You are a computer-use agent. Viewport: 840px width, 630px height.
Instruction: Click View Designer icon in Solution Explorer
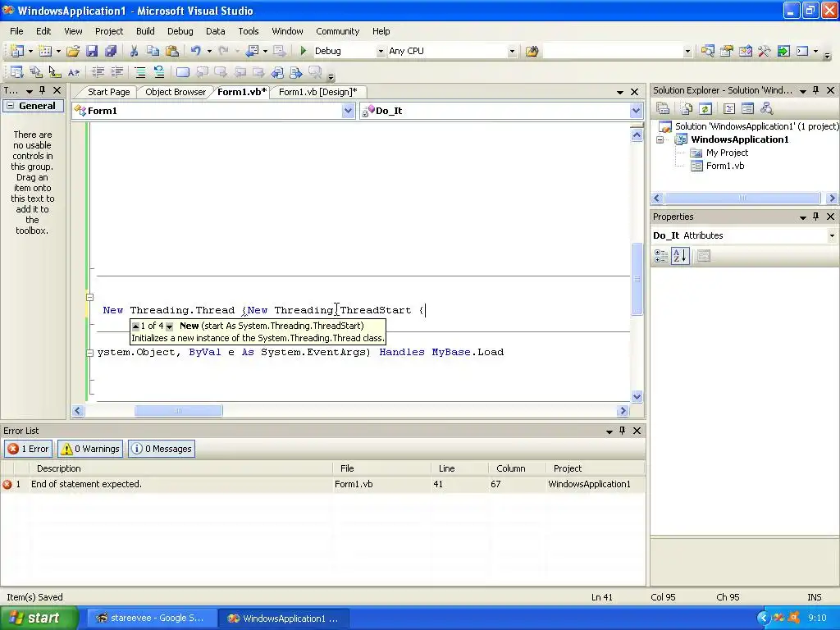pos(747,109)
